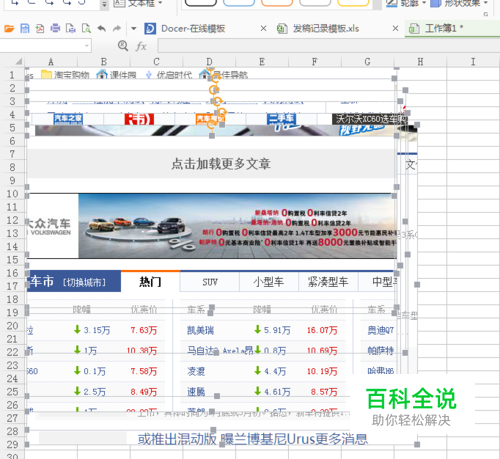Click the 淘宝购物 bookmark folder
This screenshot has width=500, height=459.
pos(65,75)
